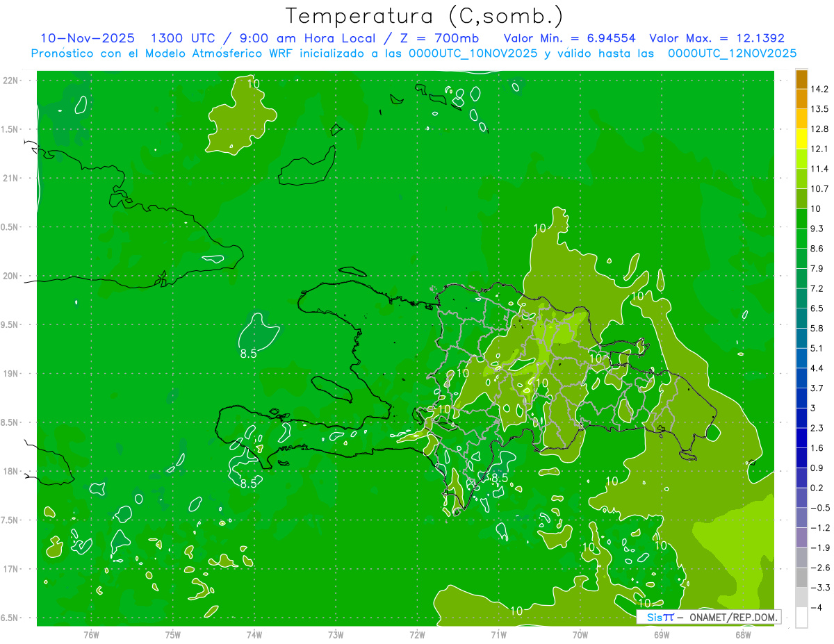Click the "71W" longitude label
The image size is (834, 644).
tap(498, 634)
